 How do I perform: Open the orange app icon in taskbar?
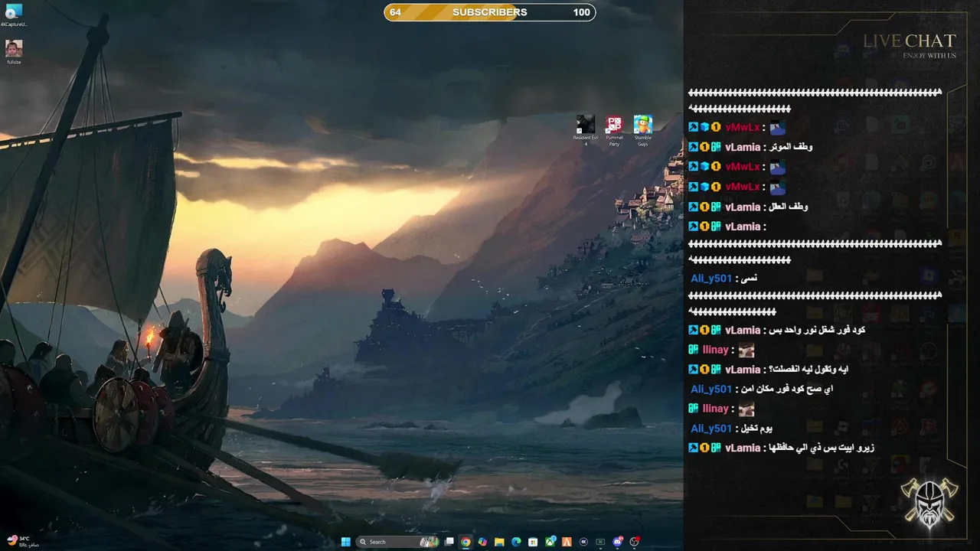click(567, 542)
